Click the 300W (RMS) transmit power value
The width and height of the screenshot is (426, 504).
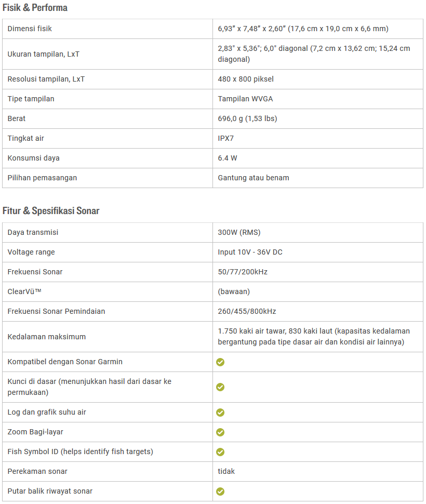[x=239, y=232]
